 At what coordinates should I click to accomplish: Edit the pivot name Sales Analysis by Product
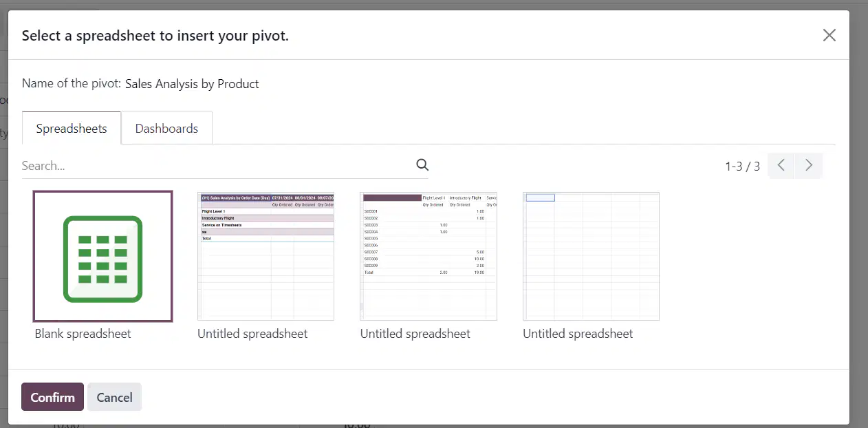click(x=192, y=84)
